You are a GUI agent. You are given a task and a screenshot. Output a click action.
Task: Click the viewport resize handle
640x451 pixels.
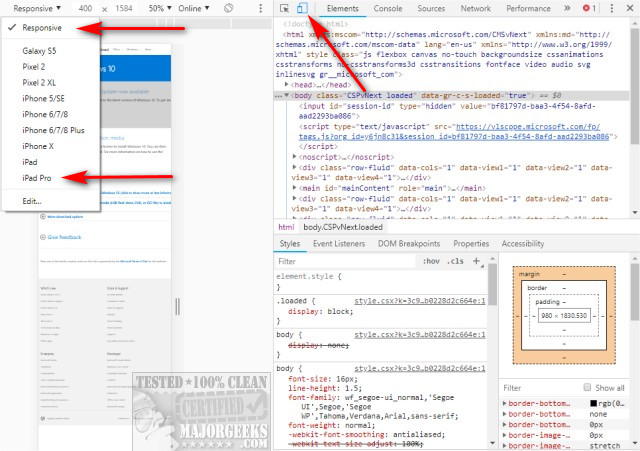pos(178,306)
